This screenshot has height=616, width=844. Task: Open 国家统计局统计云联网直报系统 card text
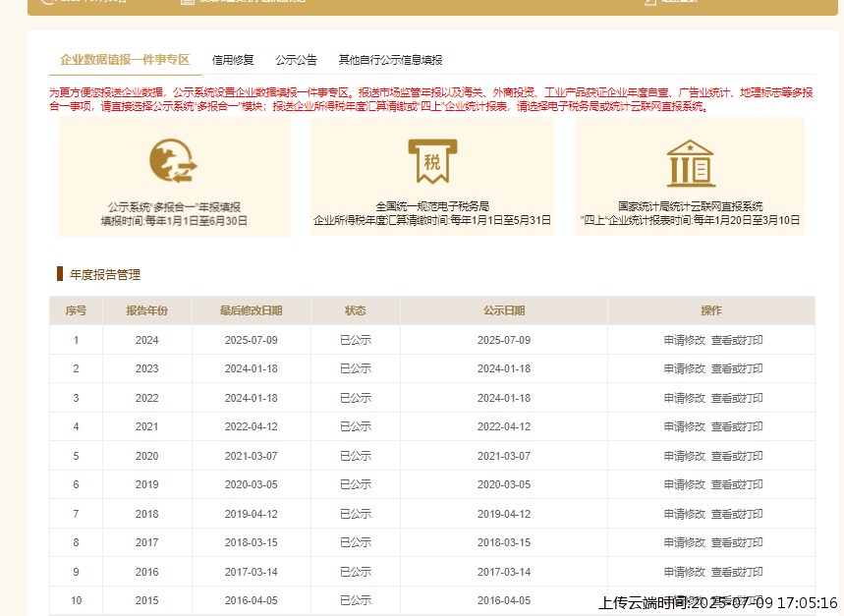pyautogui.click(x=690, y=206)
